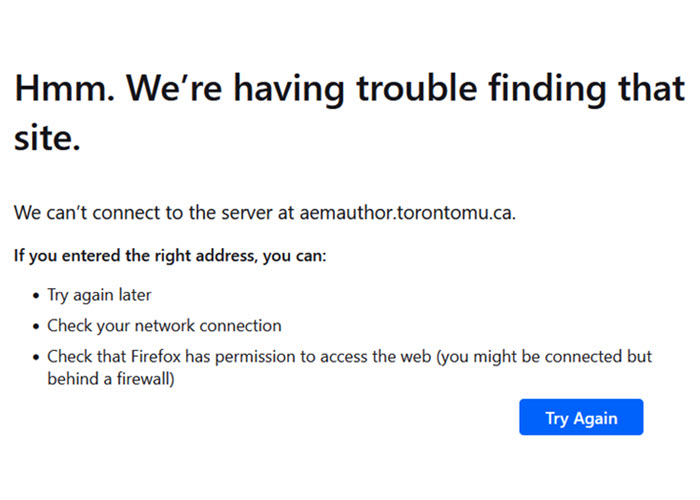The image size is (700, 500).
Task: Click the word 'permission' in third bullet
Action: [x=258, y=357]
